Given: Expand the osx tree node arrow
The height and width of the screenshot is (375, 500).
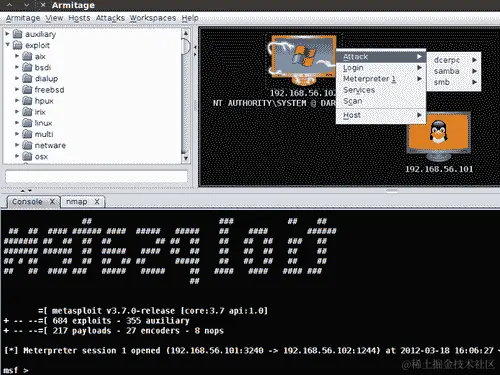Looking at the screenshot, I should click(x=17, y=156).
